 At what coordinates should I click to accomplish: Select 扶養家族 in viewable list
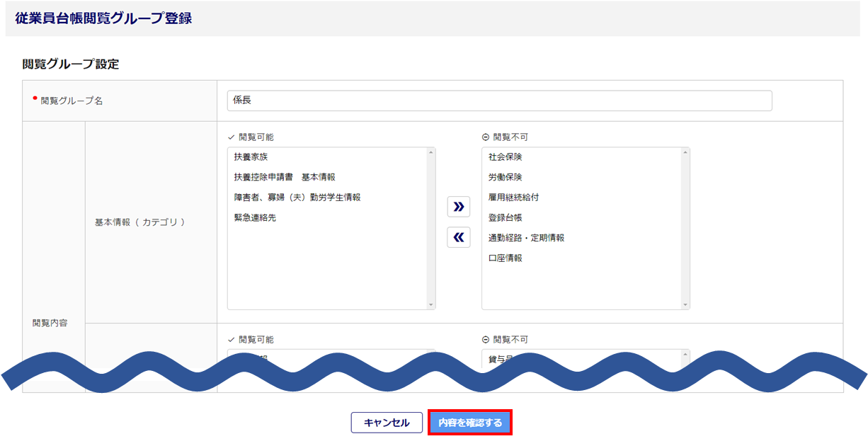click(251, 157)
